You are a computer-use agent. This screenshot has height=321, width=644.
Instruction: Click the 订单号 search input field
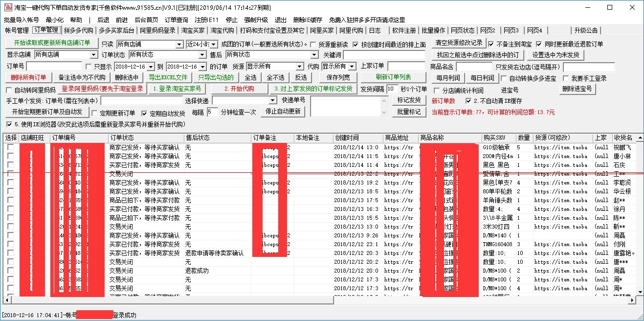point(54,67)
